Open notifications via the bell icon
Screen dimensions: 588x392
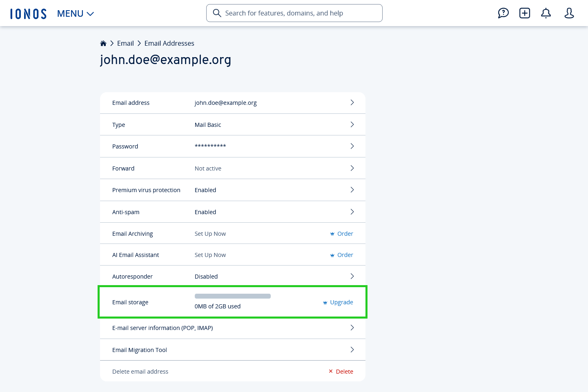click(546, 13)
